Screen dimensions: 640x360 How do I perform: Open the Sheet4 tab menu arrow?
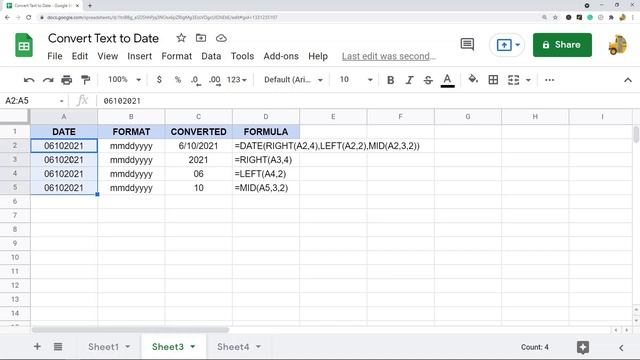(x=258, y=347)
